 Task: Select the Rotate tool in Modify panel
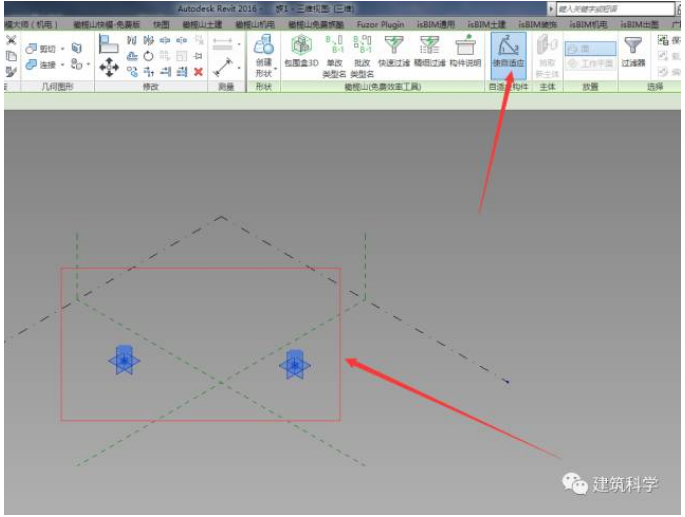pyautogui.click(x=149, y=56)
